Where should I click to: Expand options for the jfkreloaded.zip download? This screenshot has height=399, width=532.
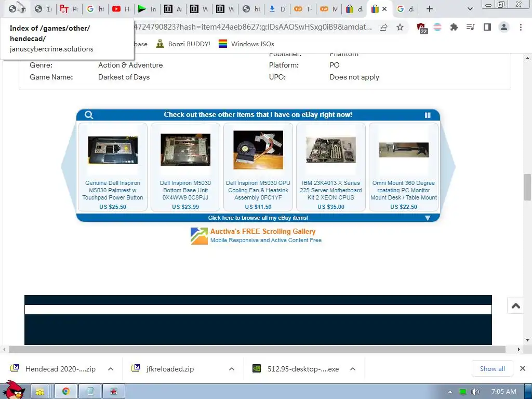[232, 369]
